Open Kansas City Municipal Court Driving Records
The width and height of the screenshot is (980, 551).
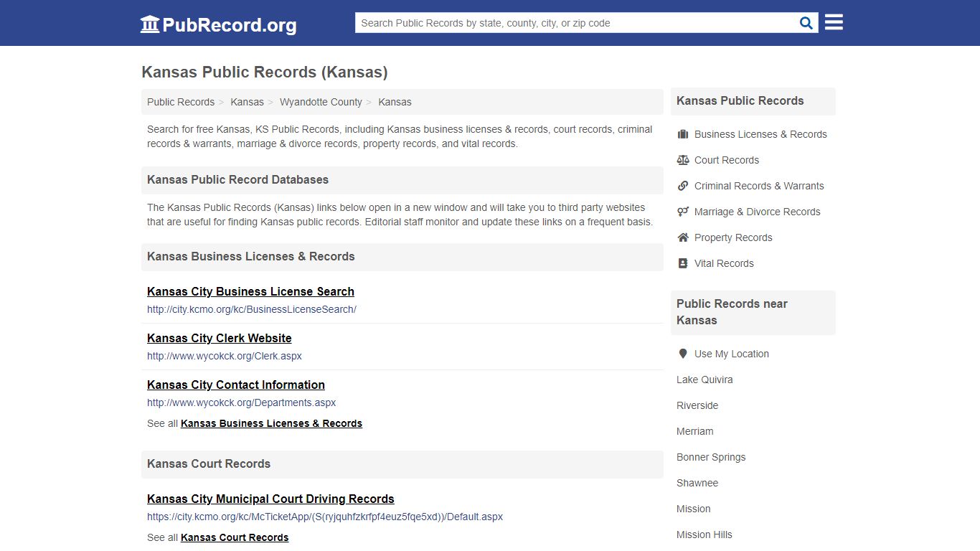pyautogui.click(x=270, y=499)
